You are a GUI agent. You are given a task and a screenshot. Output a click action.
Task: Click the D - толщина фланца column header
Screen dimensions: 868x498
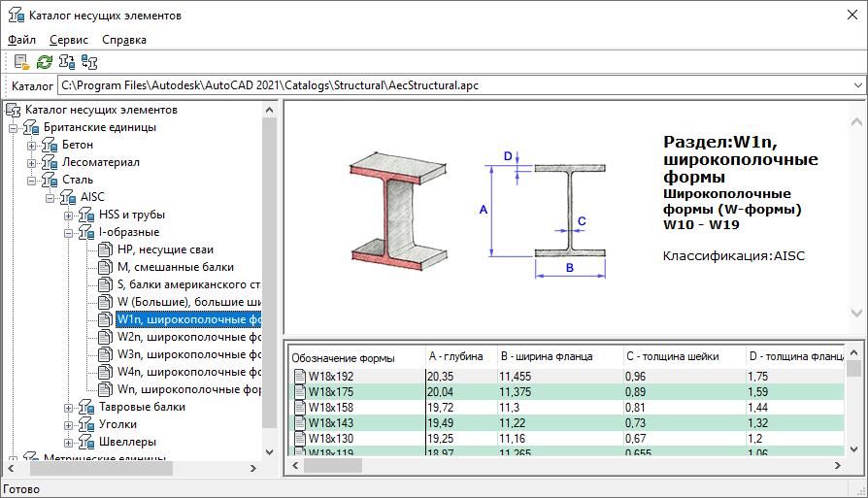tap(795, 357)
